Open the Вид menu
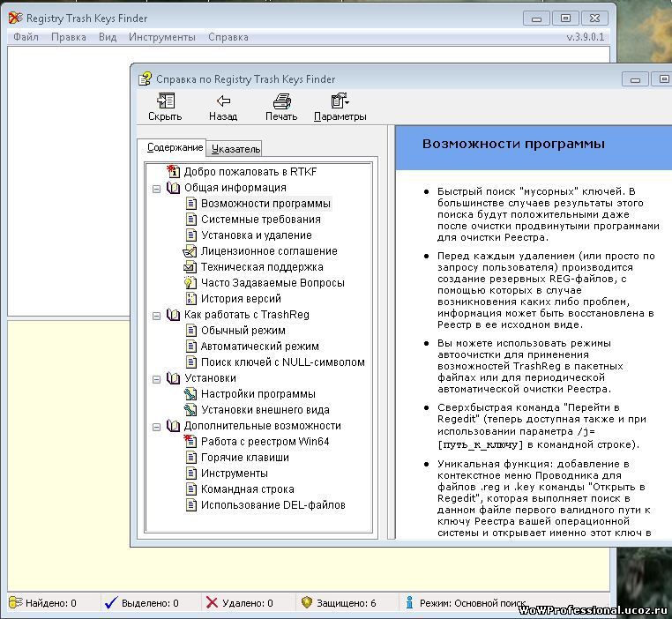Screen dimensions: 672x619 click(x=108, y=37)
